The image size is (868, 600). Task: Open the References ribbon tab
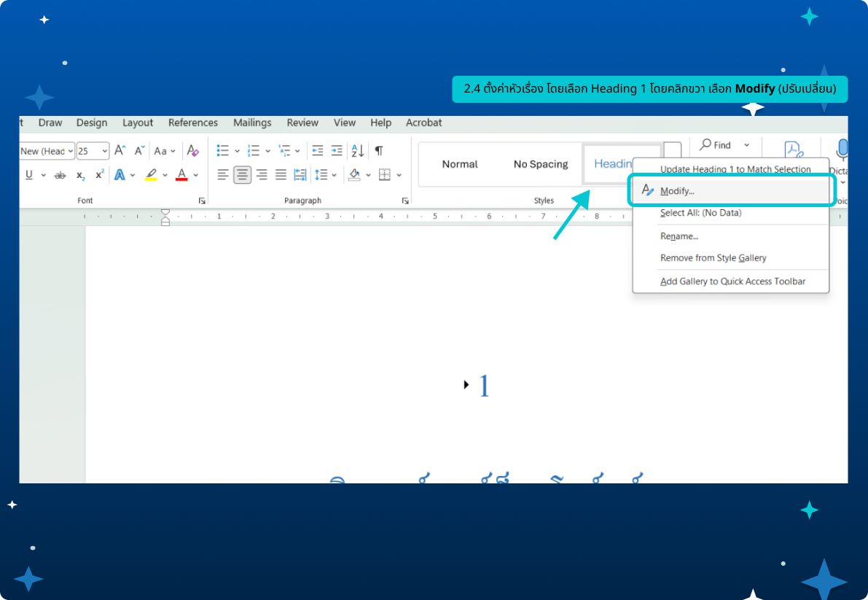(193, 122)
